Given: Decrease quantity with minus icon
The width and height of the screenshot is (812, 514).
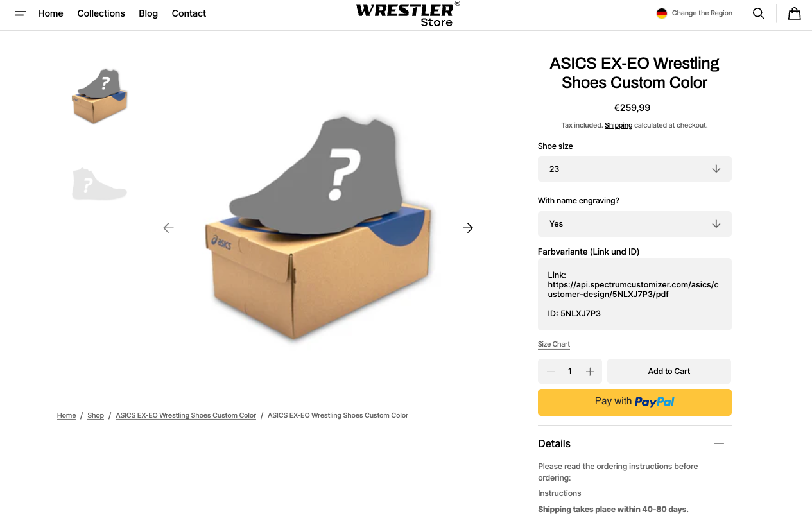Looking at the screenshot, I should [x=551, y=372].
